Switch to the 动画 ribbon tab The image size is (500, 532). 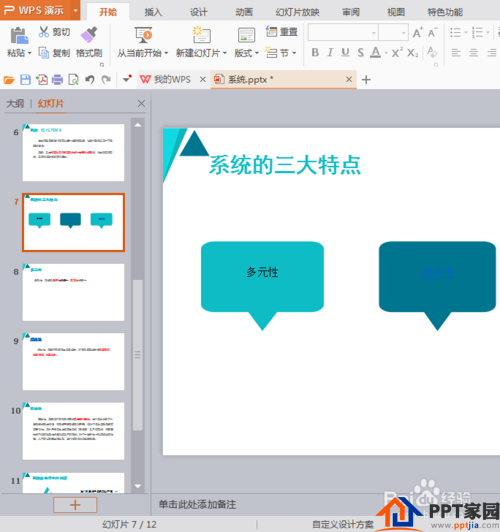tap(244, 12)
